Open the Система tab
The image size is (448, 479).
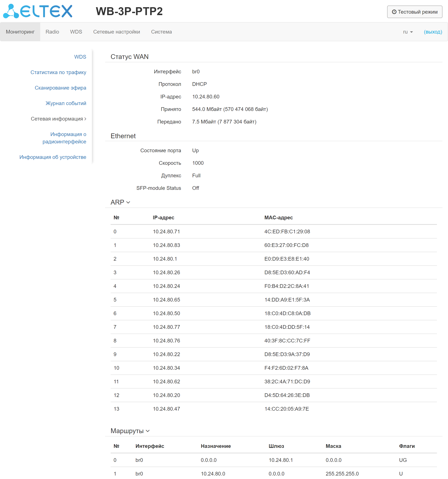click(x=161, y=32)
